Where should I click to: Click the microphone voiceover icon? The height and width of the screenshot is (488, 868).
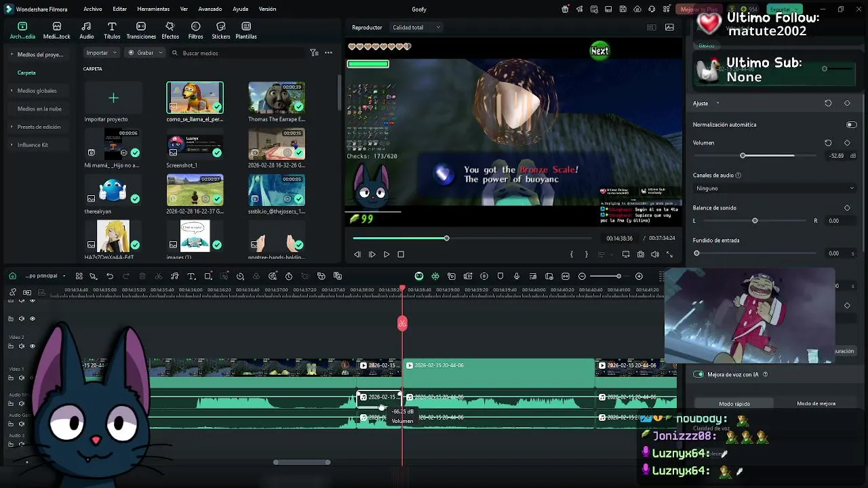click(x=516, y=276)
